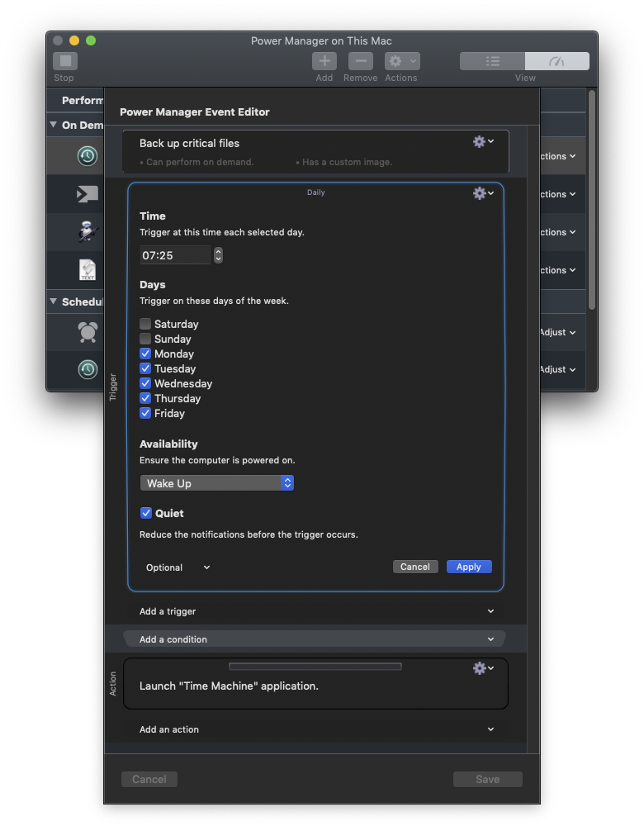This screenshot has width=644, height=826.
Task: Click the time field showing 07:25
Action: coord(175,255)
